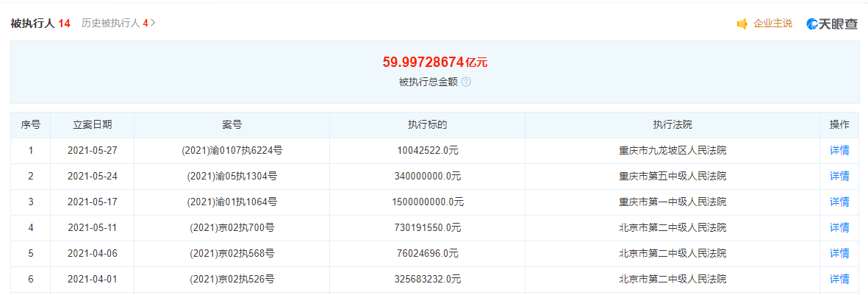Select case number (2021)京02执700号
868x295 pixels.
232,227
